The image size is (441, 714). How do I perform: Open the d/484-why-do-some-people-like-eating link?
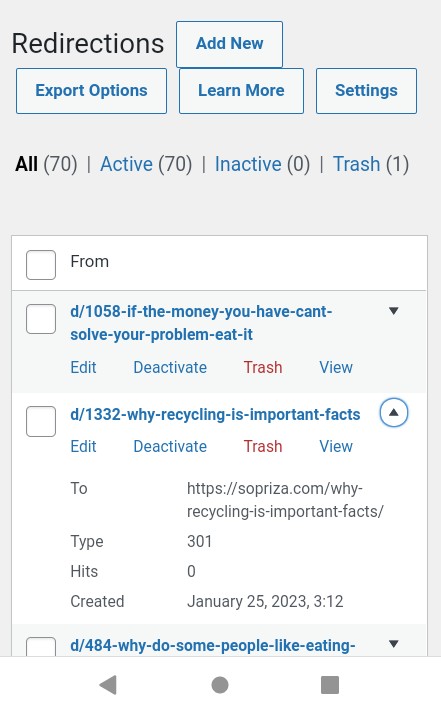pyautogui.click(x=213, y=645)
